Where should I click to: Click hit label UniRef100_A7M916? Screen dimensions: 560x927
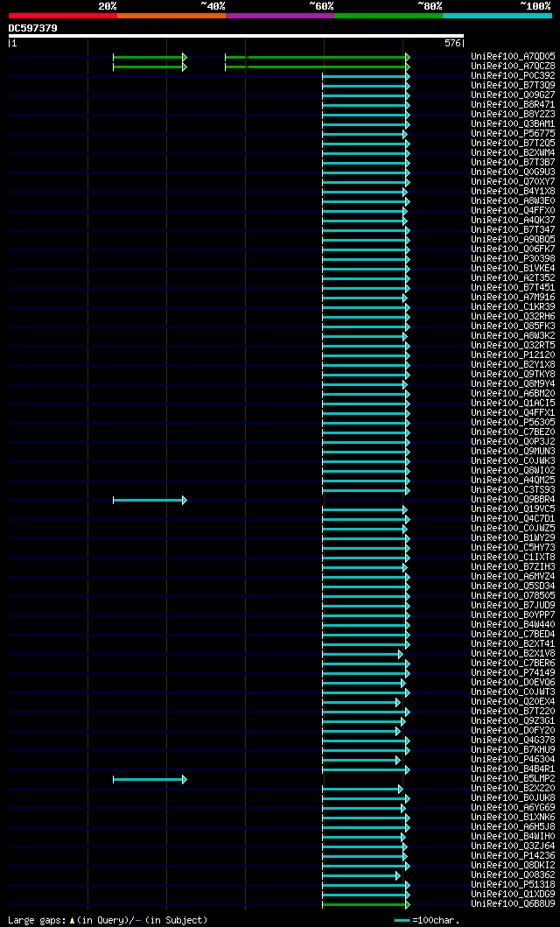pos(513,297)
